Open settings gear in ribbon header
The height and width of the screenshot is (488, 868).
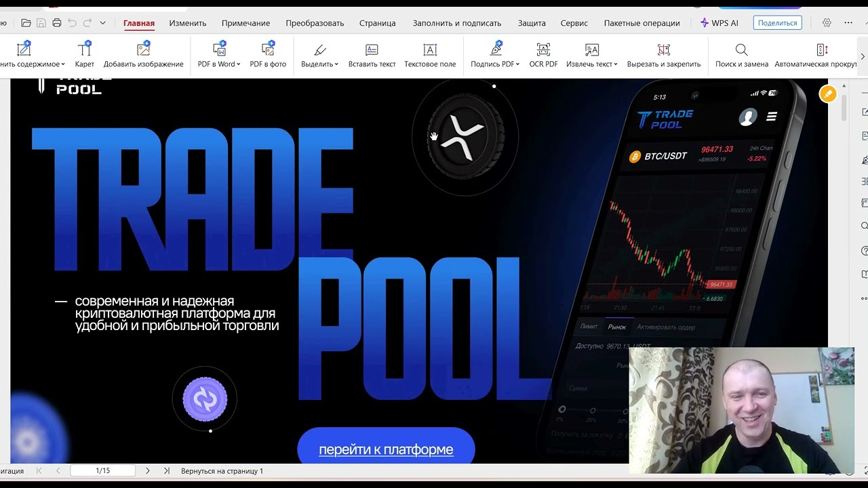[x=827, y=23]
